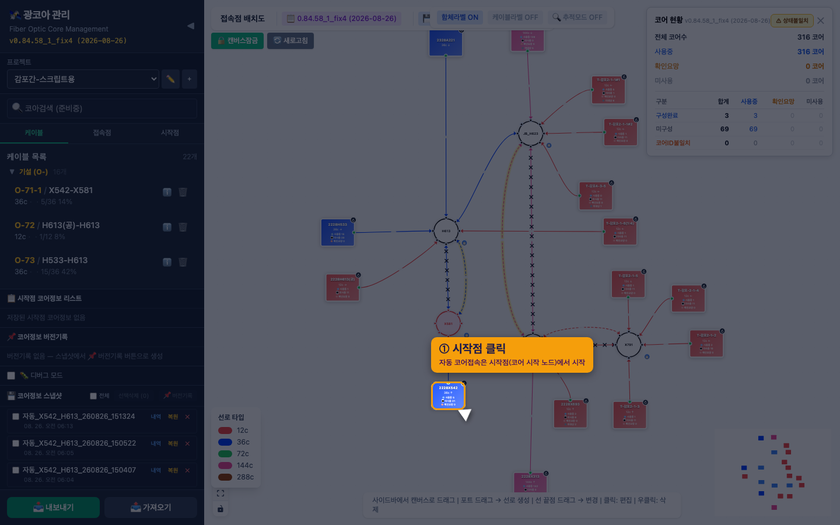Click the highlighted blue X542 start node
The height and width of the screenshot is (525, 840).
pyautogui.click(x=448, y=395)
